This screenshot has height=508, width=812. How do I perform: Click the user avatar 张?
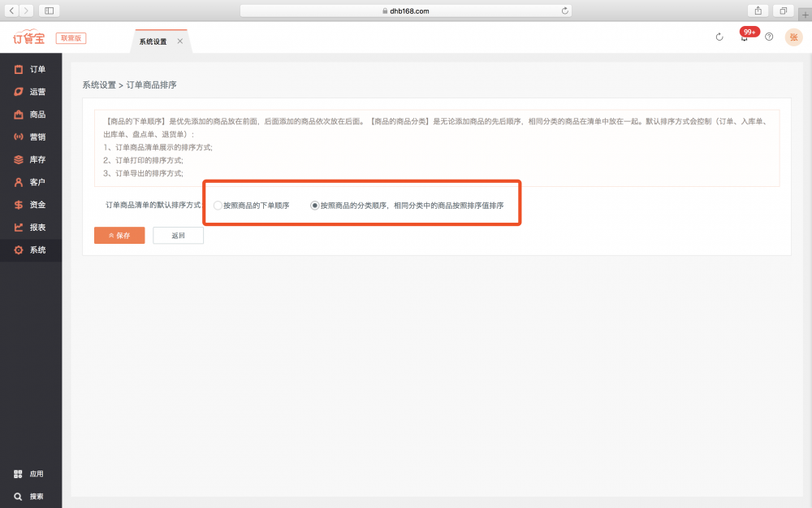pos(793,37)
